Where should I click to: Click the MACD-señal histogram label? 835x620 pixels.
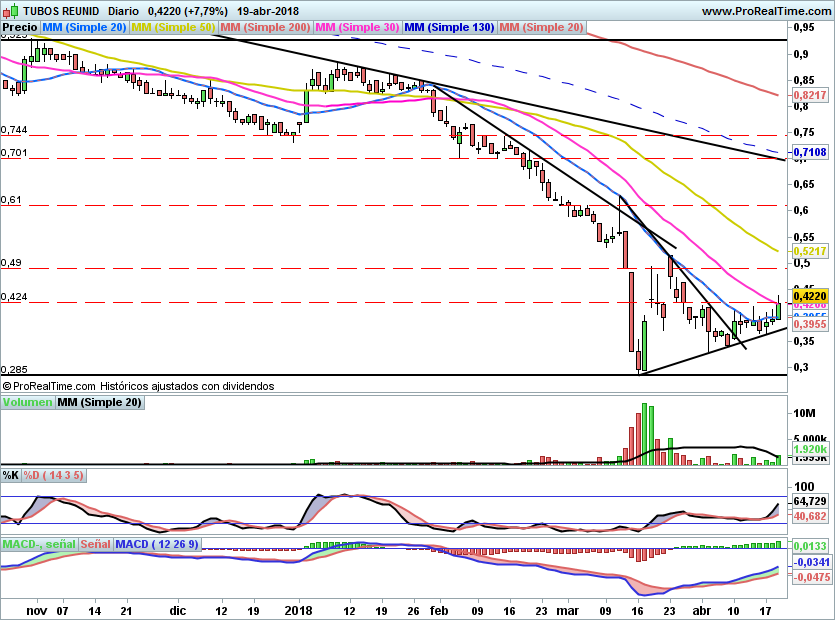[39, 545]
